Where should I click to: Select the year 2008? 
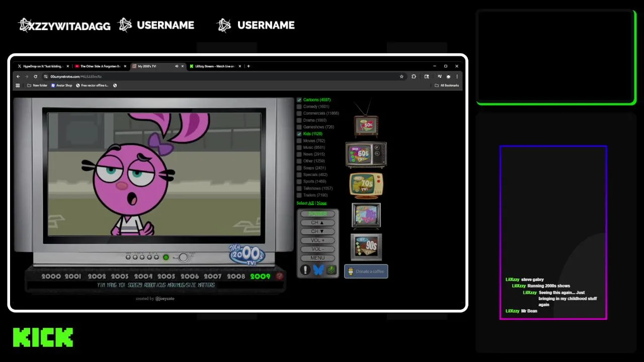coord(236,276)
